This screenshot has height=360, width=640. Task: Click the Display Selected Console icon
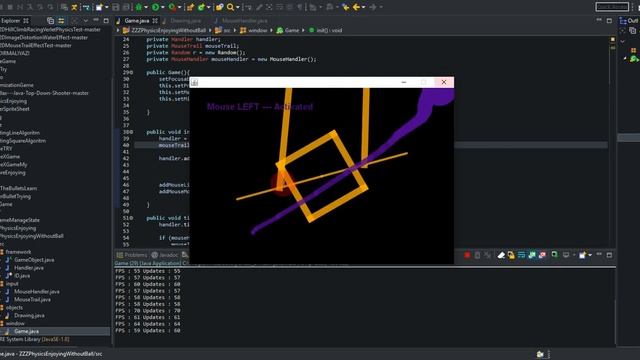566,255
